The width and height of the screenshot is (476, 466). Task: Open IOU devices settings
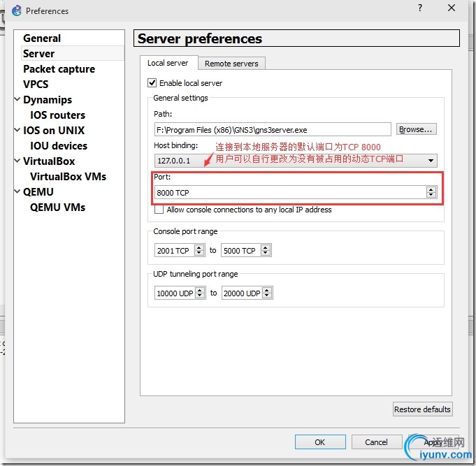pos(59,146)
